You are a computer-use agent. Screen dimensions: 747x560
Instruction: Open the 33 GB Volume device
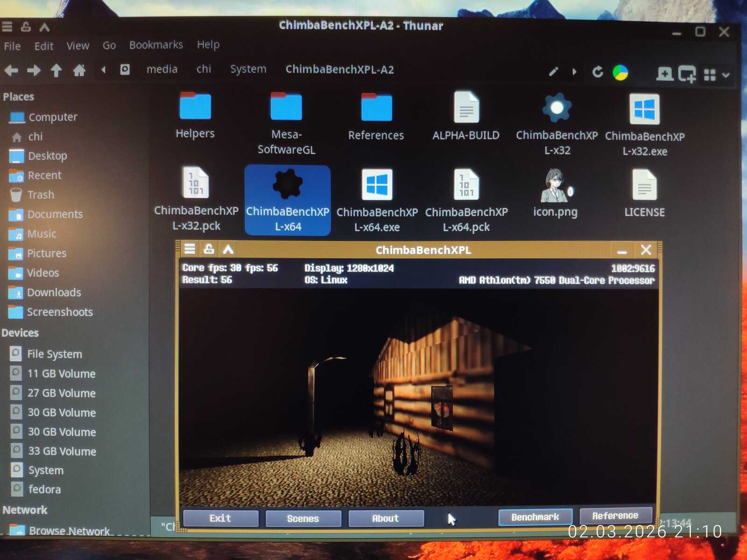[53, 451]
